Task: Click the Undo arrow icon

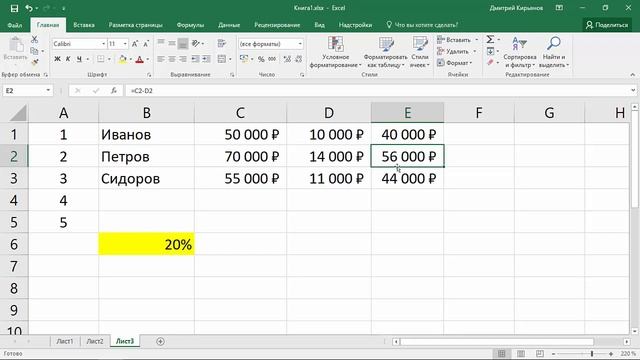Action: click(29, 8)
